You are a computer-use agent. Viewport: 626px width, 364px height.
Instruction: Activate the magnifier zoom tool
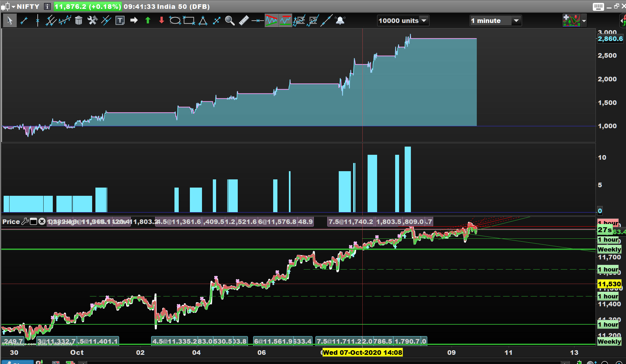(230, 21)
